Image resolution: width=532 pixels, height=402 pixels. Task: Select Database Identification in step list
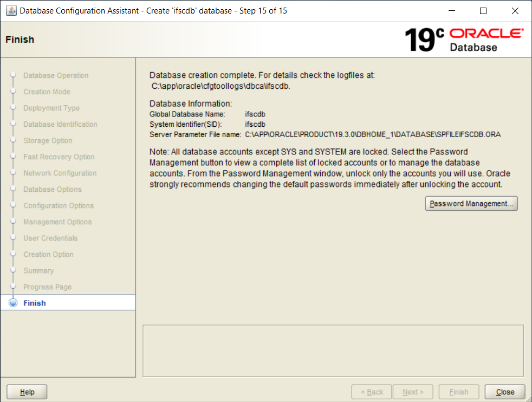tap(60, 125)
